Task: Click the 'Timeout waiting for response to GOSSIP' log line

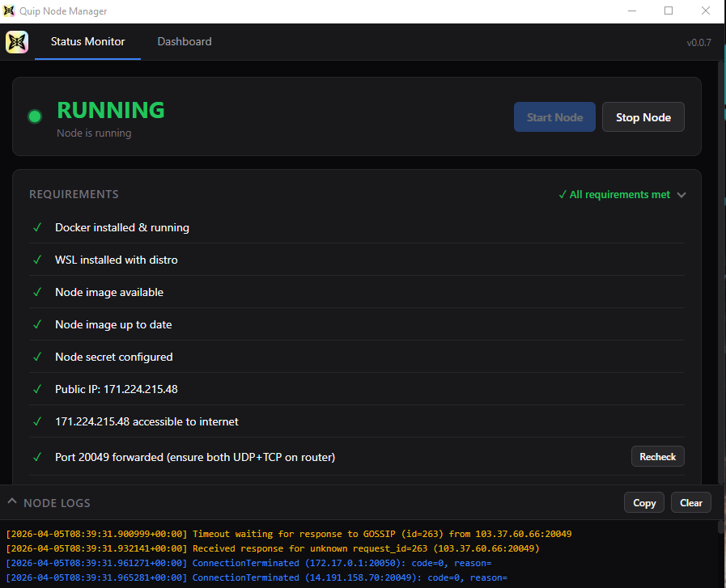Action: (289, 534)
